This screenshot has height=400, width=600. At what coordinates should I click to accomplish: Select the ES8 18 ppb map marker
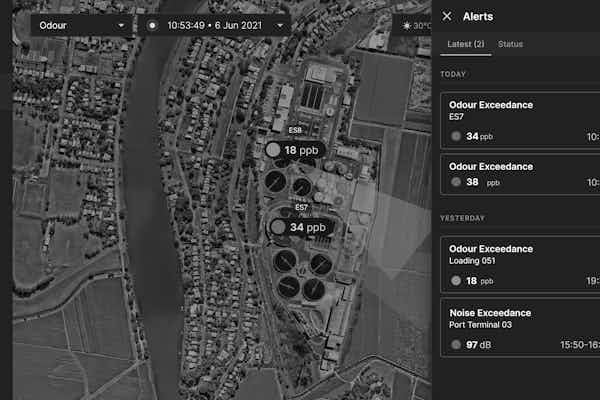point(297,150)
